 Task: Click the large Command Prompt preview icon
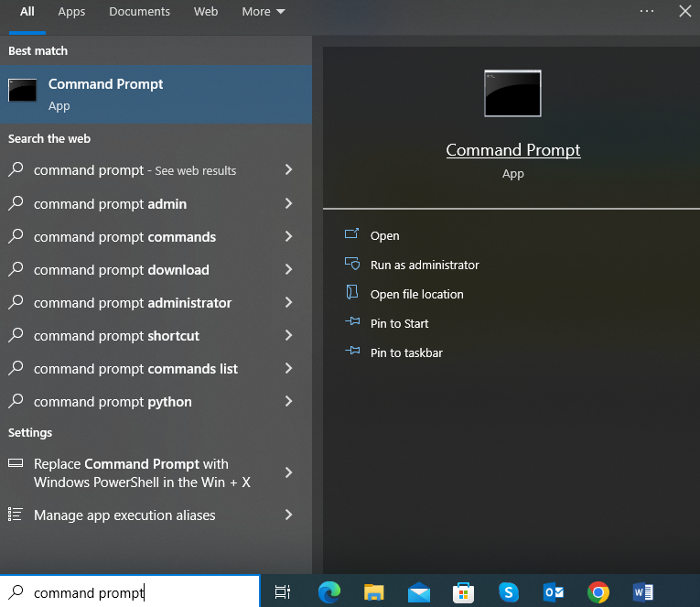point(512,92)
